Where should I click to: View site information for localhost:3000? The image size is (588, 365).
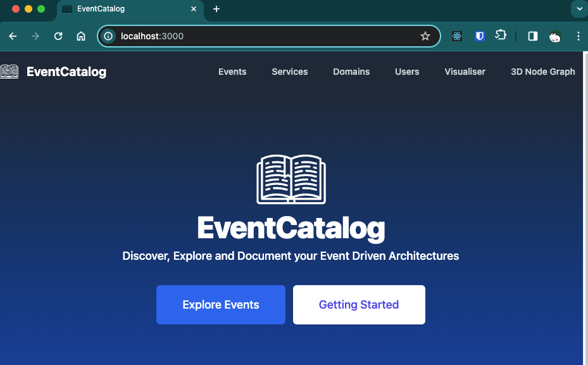(x=108, y=36)
